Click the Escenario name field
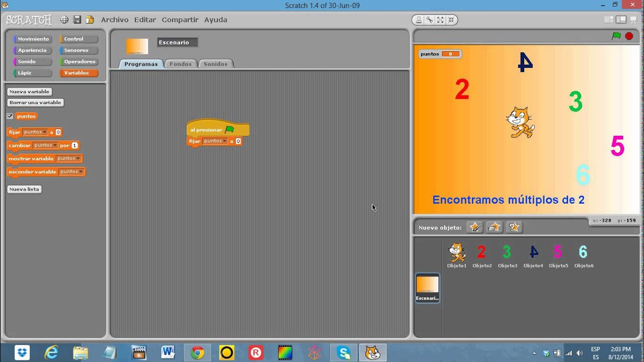The image size is (644, 362). coord(177,42)
